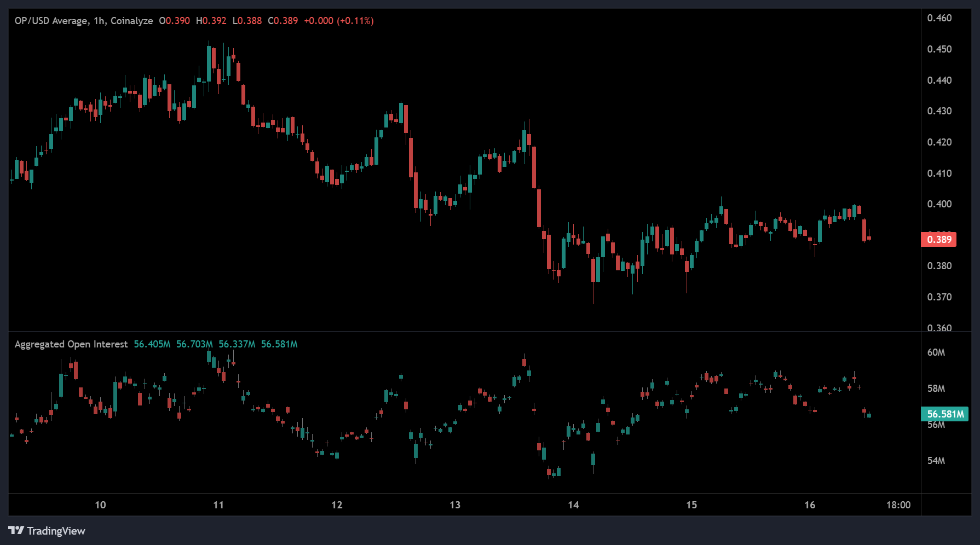Click the 56.405M open interest legend value
The image size is (980, 545).
pos(152,344)
